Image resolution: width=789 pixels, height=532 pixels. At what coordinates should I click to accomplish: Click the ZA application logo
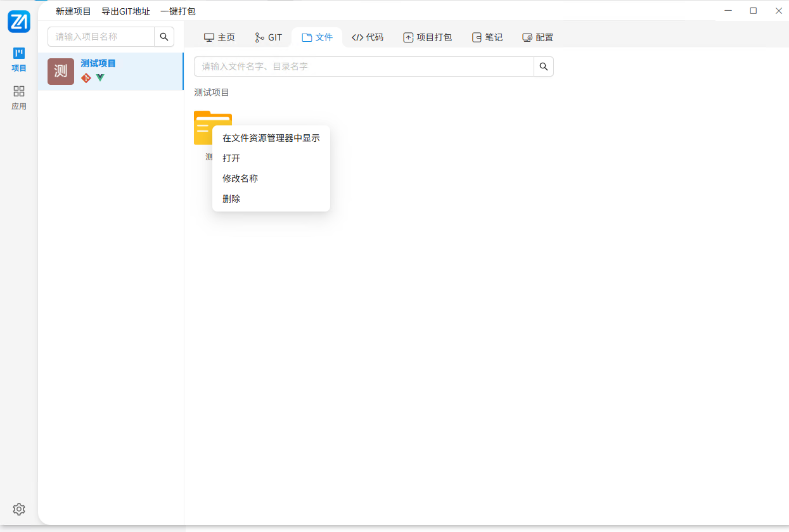point(19,21)
